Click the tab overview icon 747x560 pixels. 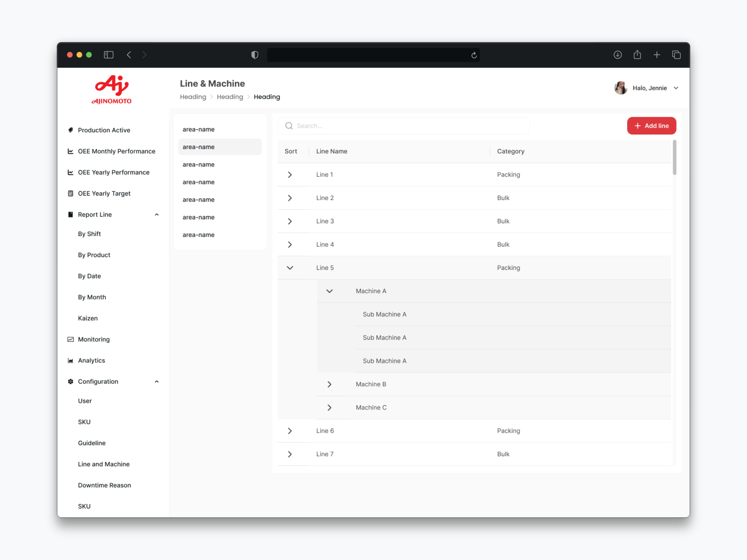point(676,55)
